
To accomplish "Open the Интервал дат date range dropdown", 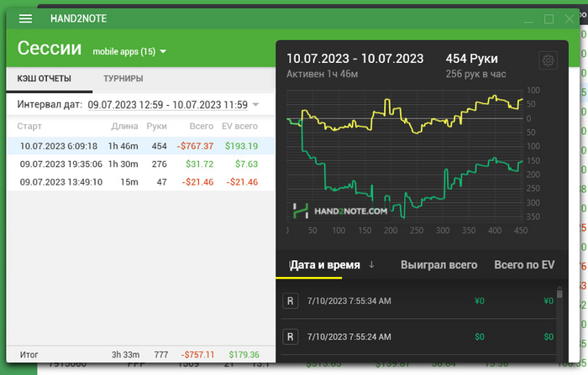I will 255,105.
